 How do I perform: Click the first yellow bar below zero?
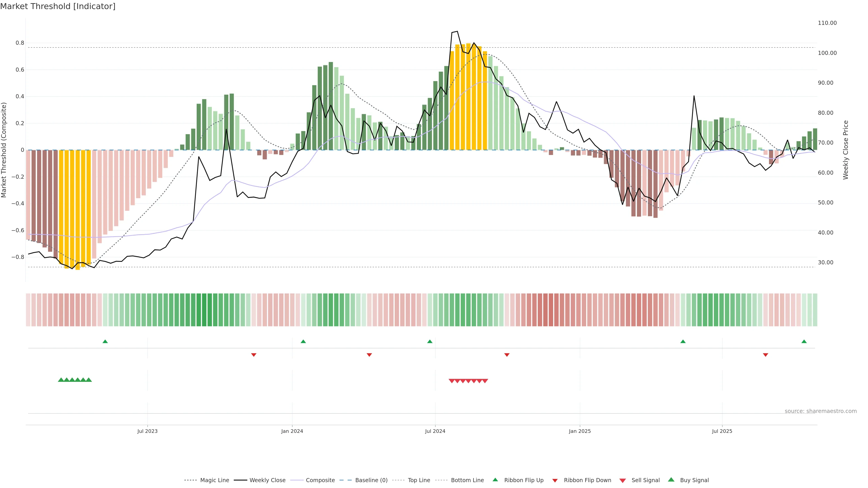61,202
